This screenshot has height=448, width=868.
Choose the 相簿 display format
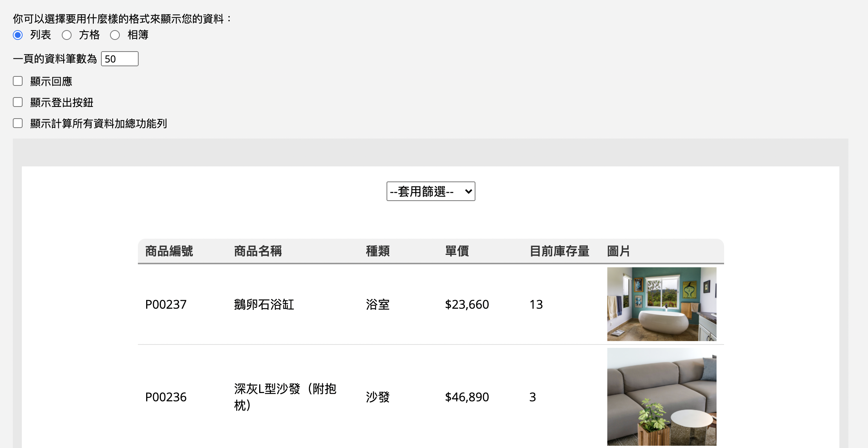[x=115, y=35]
